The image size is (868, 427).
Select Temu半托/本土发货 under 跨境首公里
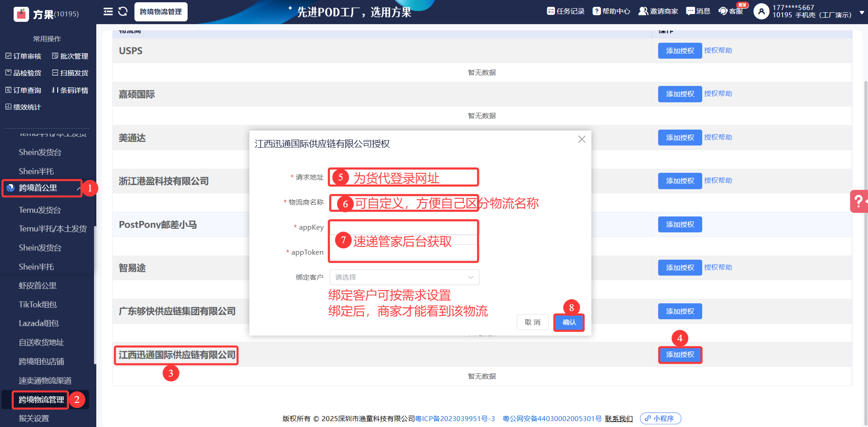pyautogui.click(x=53, y=229)
